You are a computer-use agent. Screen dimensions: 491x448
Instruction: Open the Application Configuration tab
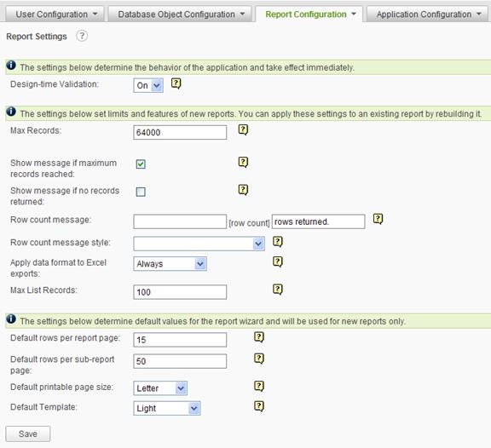point(427,14)
